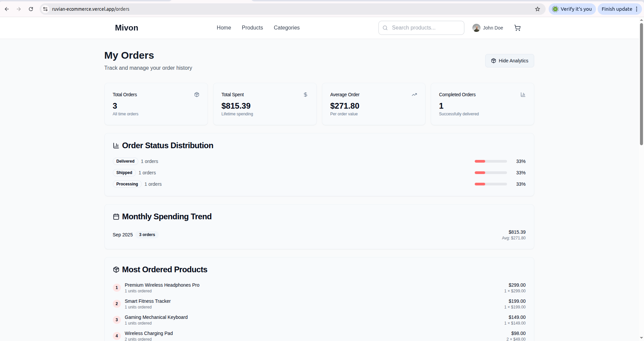The height and width of the screenshot is (341, 644).
Task: Click the bar chart icon on Completed Orders card
Action: (523, 95)
